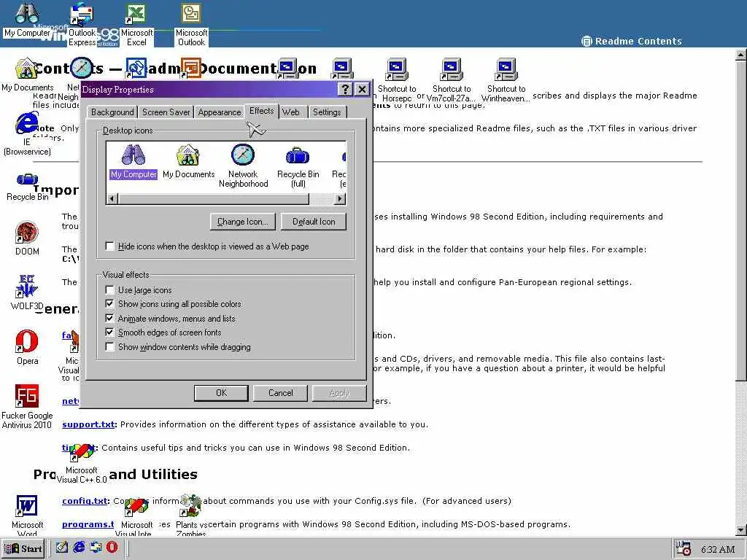Switch to the Web tab

pos(290,112)
